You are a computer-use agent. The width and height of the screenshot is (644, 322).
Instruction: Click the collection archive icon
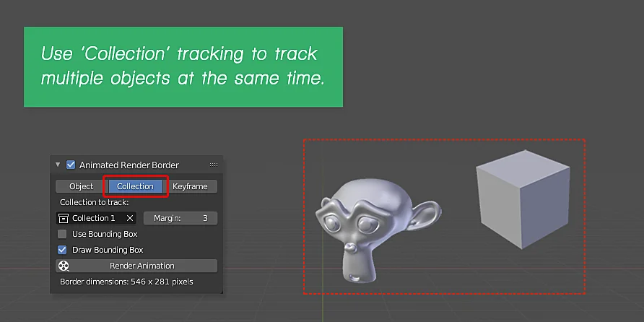click(64, 218)
